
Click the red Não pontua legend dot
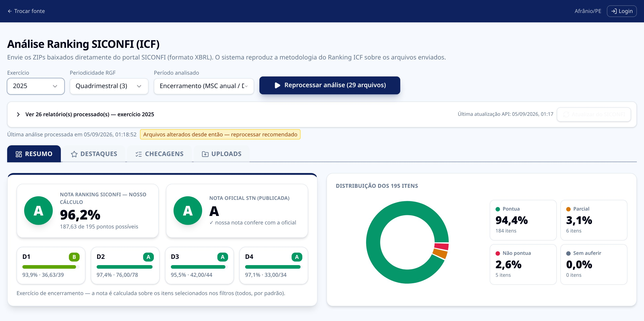(498, 253)
